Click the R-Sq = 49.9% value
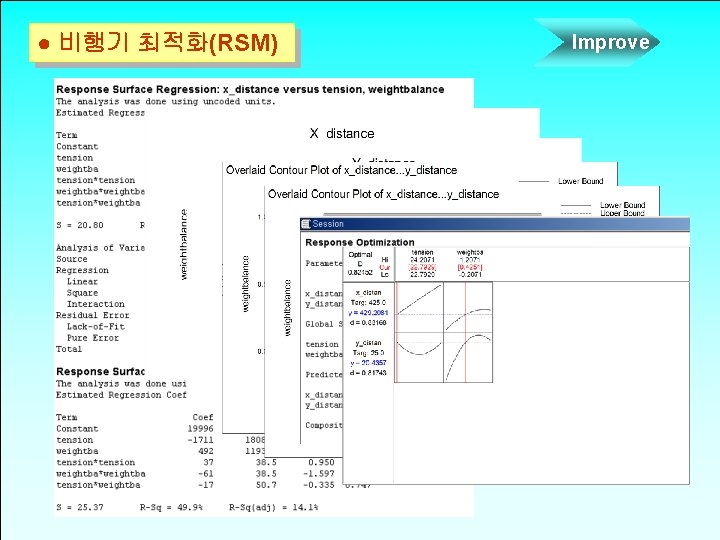This screenshot has width=720, height=540. pos(171,507)
